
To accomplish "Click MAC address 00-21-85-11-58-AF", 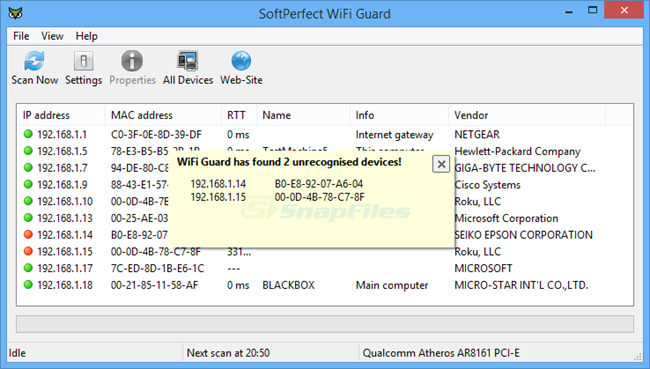I will pyautogui.click(x=155, y=285).
